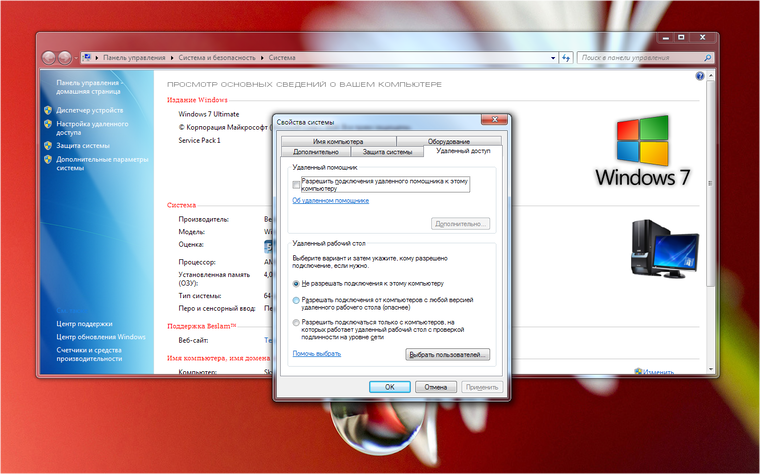
Task: Open Дополнительные параметры системы sidebar link
Action: tap(102, 163)
